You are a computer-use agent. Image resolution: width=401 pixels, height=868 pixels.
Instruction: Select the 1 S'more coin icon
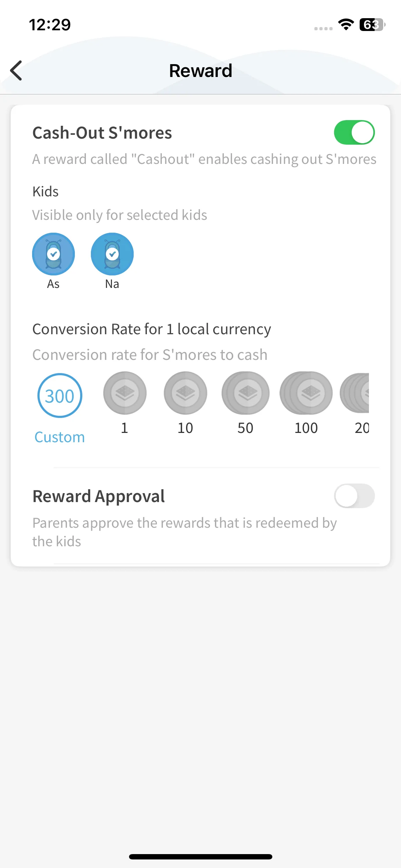125,393
